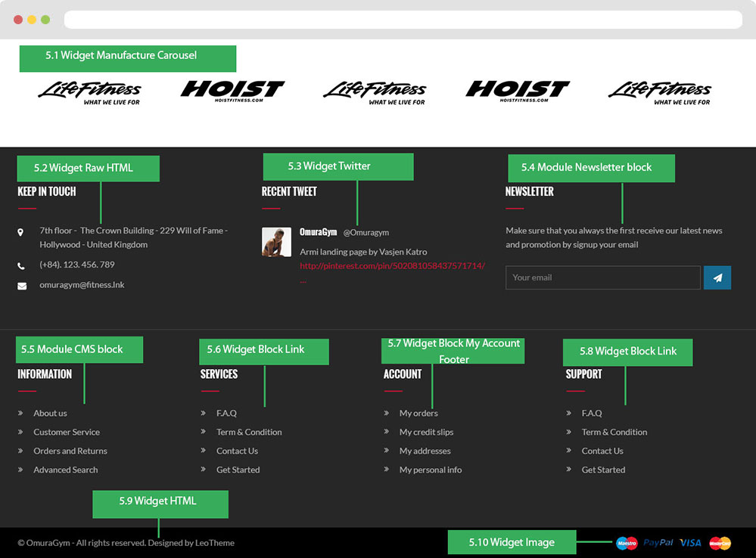The height and width of the screenshot is (558, 756).
Task: Open My personal info link
Action: point(431,470)
